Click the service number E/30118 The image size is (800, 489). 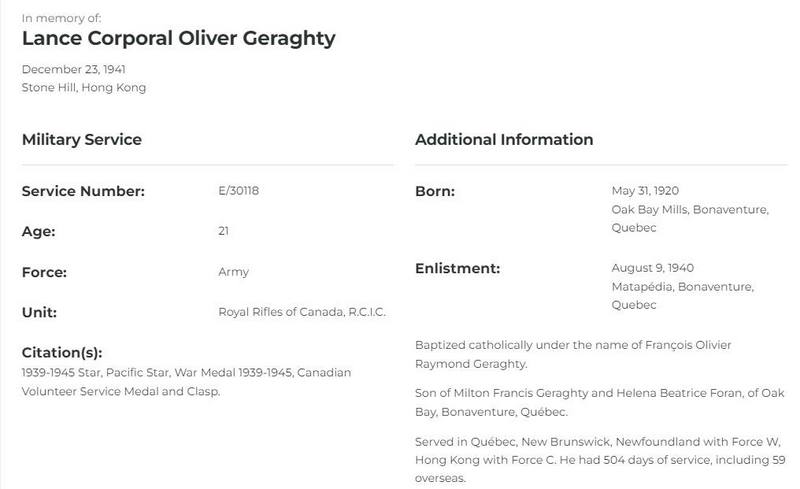coord(238,191)
